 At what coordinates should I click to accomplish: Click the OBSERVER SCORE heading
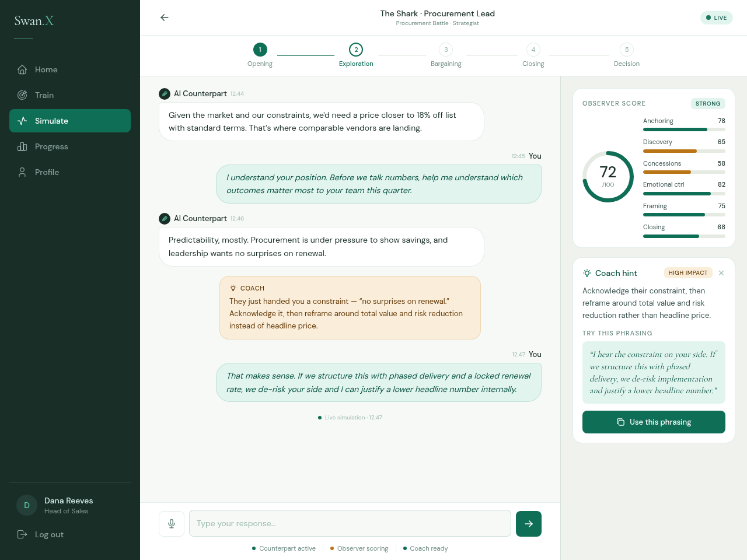614,103
